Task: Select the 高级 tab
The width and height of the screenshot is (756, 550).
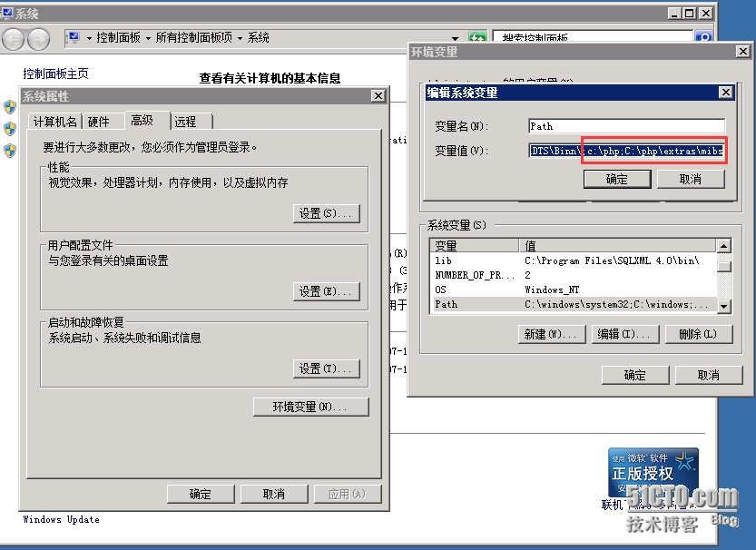Action: [x=148, y=120]
